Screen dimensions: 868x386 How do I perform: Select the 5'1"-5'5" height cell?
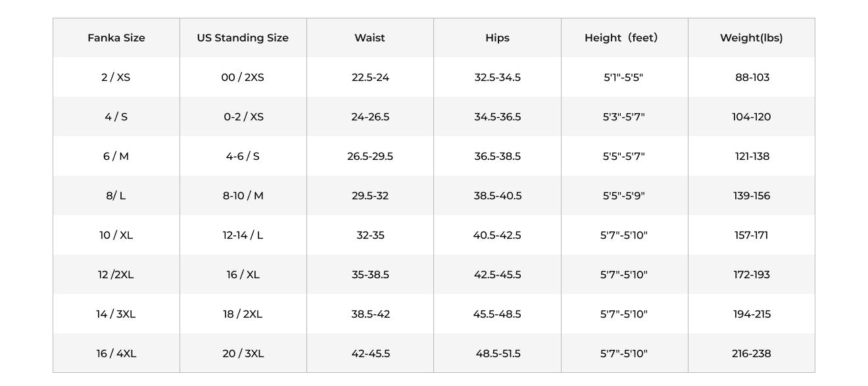tap(623, 78)
